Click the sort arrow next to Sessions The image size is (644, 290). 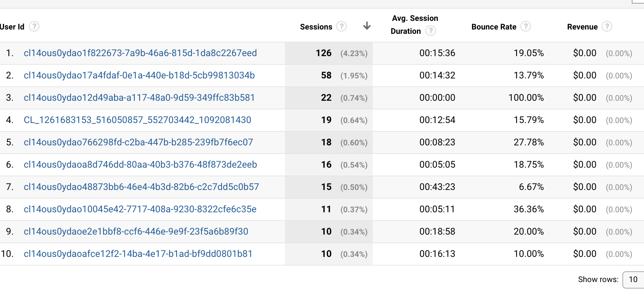367,26
